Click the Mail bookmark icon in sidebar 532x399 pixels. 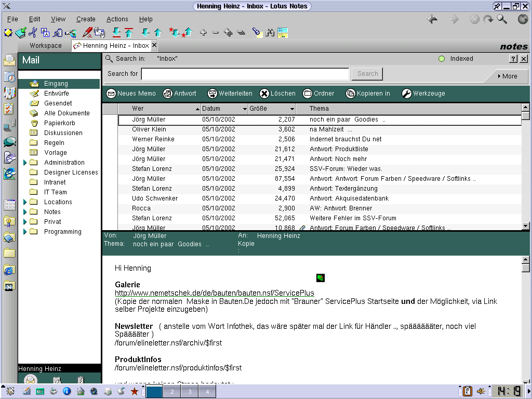(9, 60)
